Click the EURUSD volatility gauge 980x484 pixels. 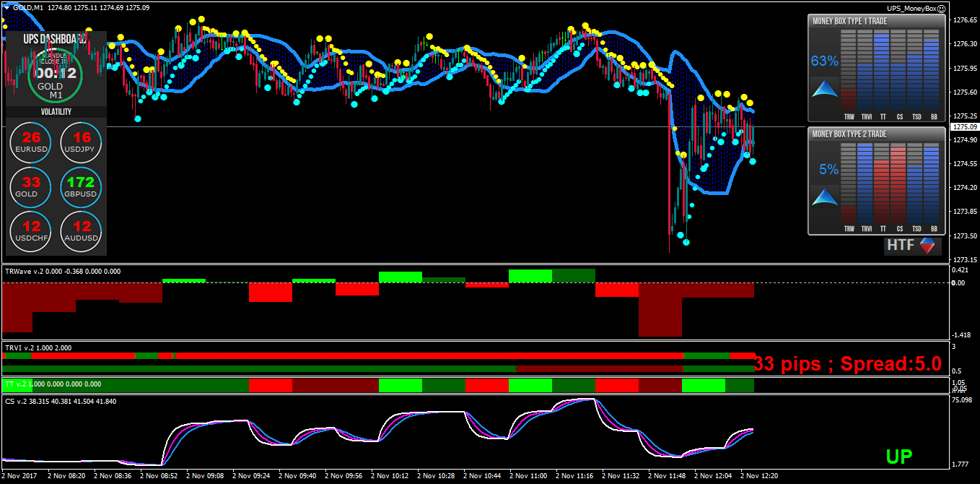pos(31,142)
